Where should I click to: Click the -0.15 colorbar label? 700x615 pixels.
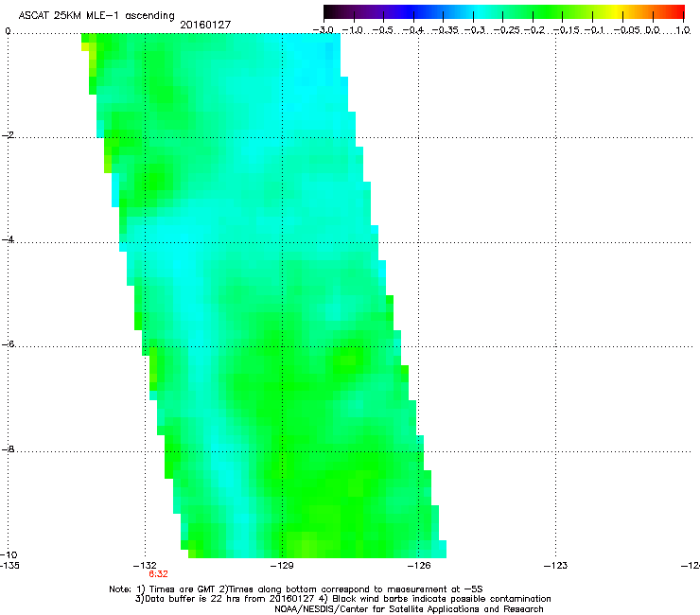click(567, 30)
